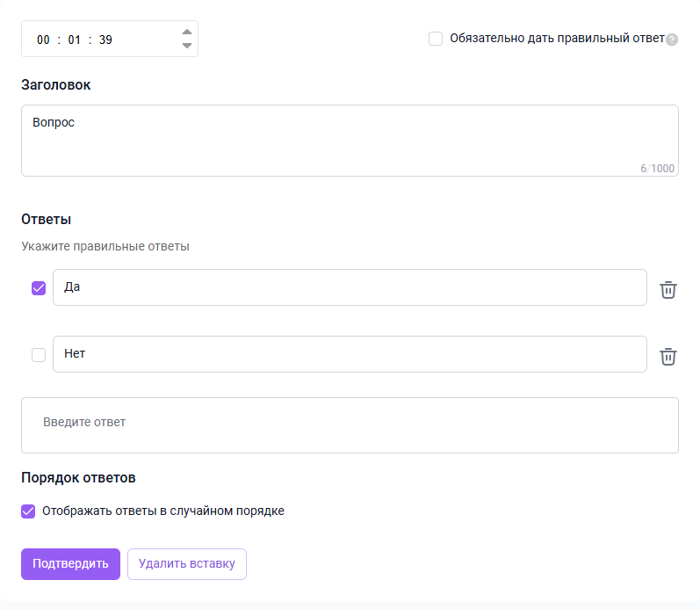The width and height of the screenshot is (700, 609).
Task: Uncheck 'Да' as a correct answer
Action: (x=39, y=288)
